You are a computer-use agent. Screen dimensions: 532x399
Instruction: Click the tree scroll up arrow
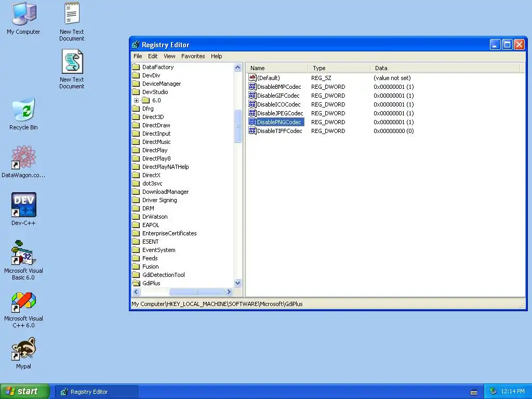(x=238, y=67)
